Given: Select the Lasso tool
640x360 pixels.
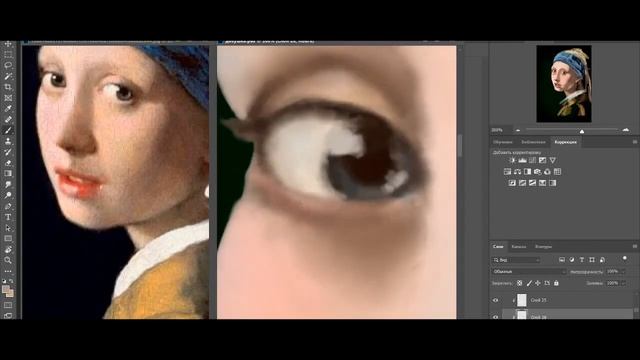Looking at the screenshot, I should (8, 65).
